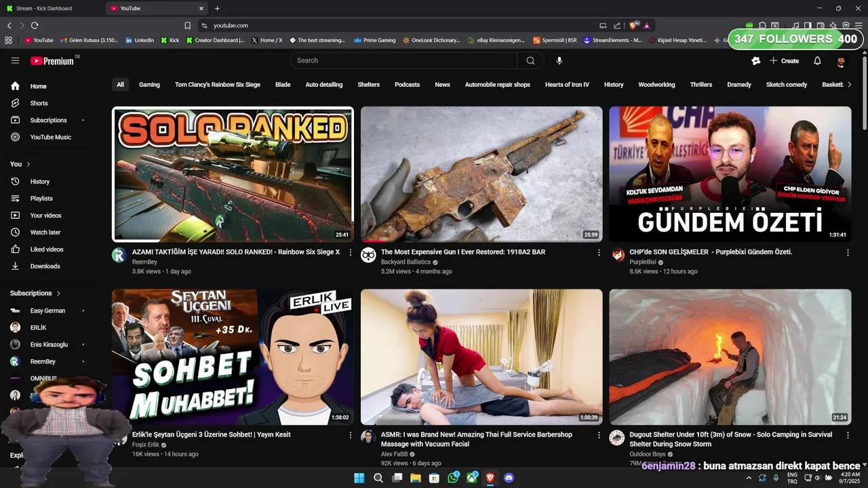The height and width of the screenshot is (488, 868).
Task: Open Discord from taskbar
Action: pos(509,478)
